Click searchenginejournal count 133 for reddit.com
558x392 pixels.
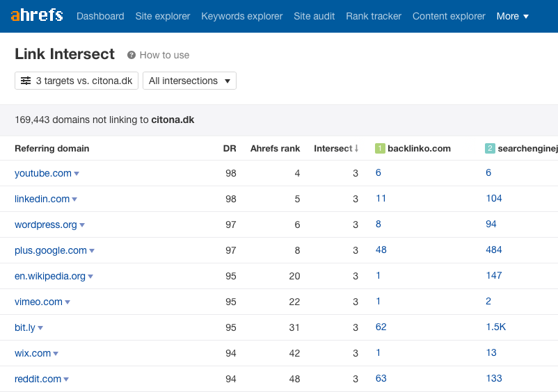(x=494, y=379)
